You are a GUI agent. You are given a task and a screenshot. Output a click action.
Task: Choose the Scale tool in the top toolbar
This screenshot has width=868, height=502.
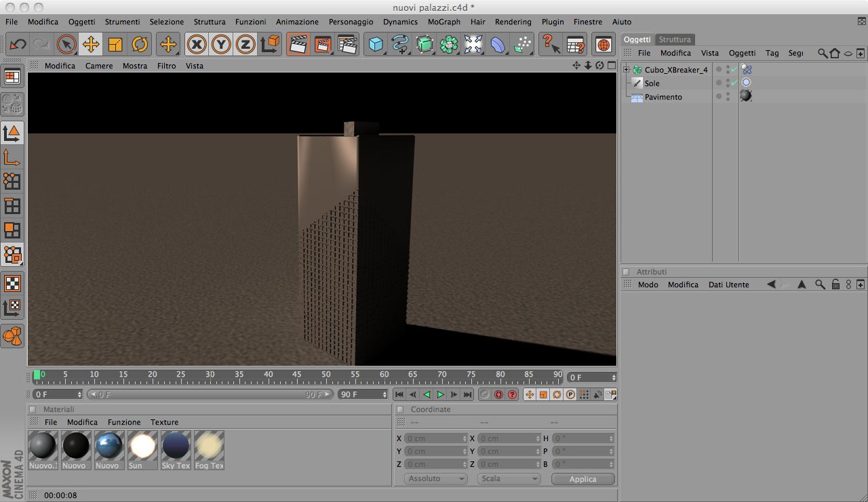(x=115, y=45)
